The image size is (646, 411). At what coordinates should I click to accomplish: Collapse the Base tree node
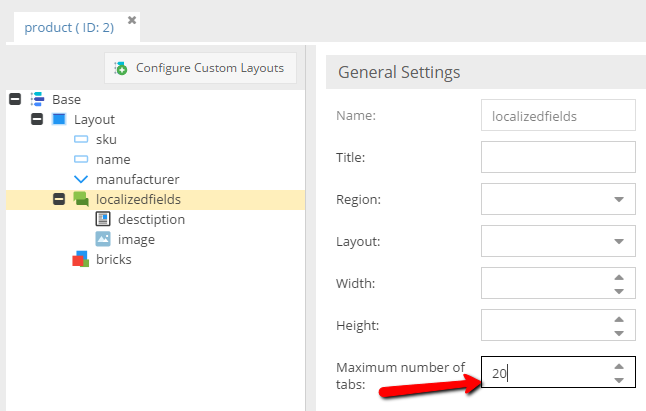pos(15,99)
